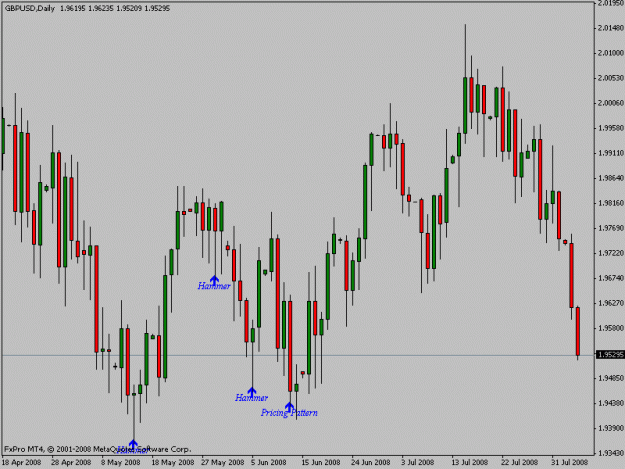Click the GBPUSD,Daily chart title
Image resolution: width=625 pixels, height=469 pixels.
coord(30,8)
